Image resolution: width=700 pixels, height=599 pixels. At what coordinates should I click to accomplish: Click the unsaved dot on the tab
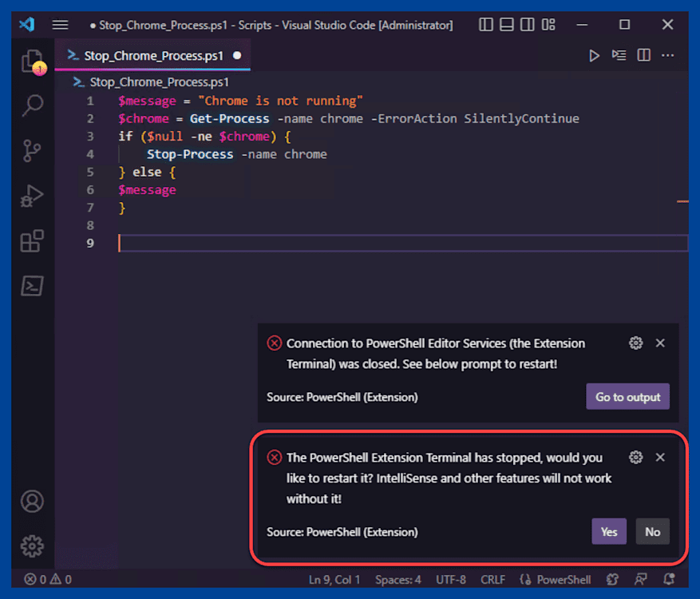[237, 55]
